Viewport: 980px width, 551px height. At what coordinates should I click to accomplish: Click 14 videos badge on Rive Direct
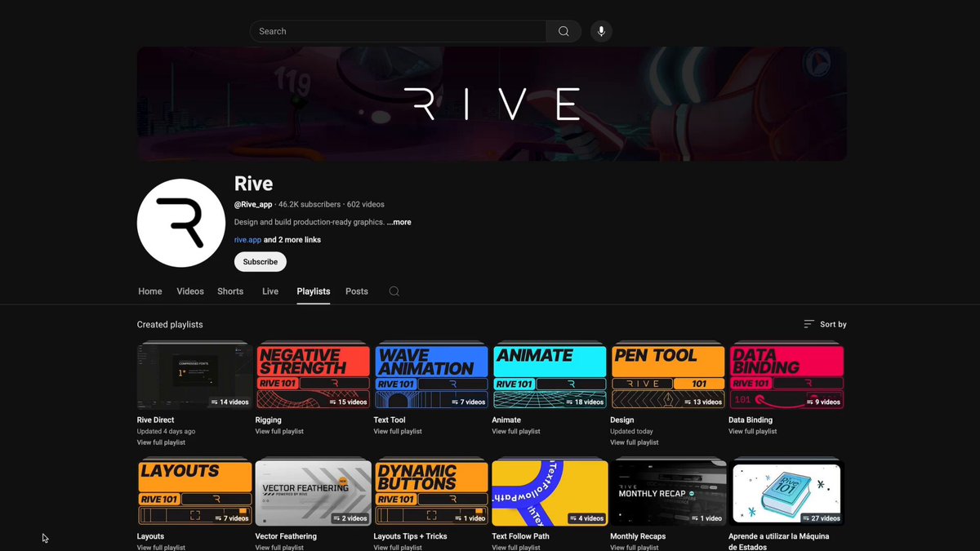click(x=229, y=402)
